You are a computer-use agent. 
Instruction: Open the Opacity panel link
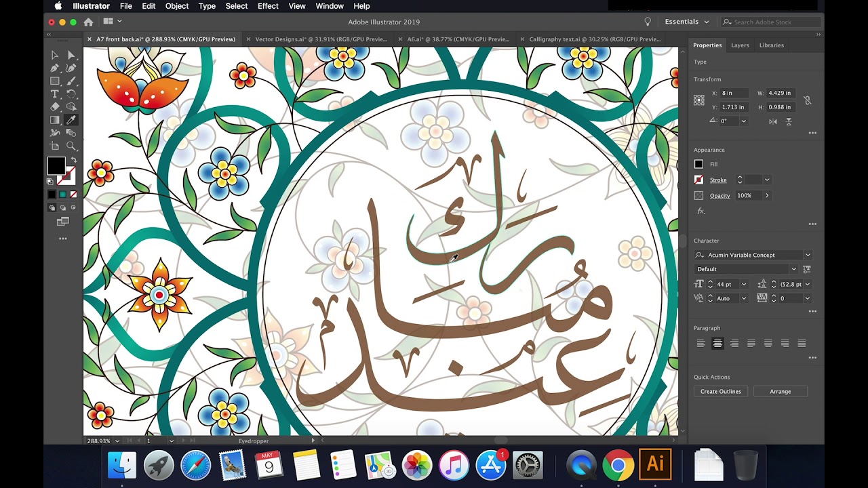click(719, 196)
